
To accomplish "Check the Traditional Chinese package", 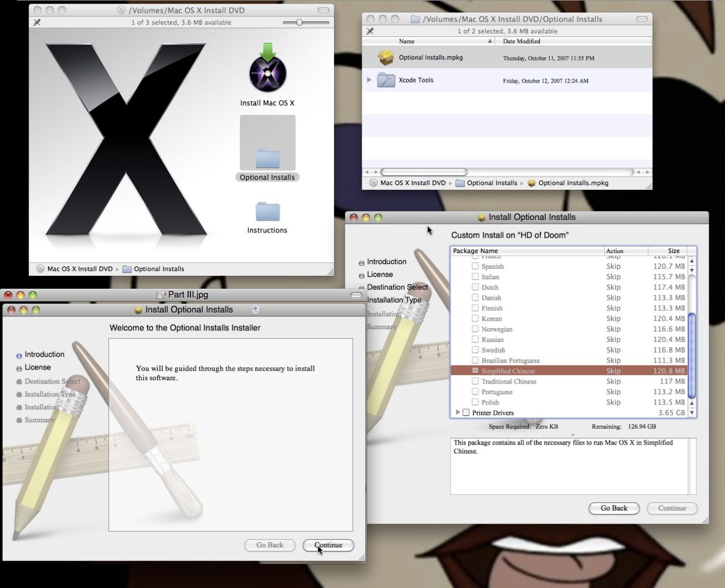I will tap(475, 381).
